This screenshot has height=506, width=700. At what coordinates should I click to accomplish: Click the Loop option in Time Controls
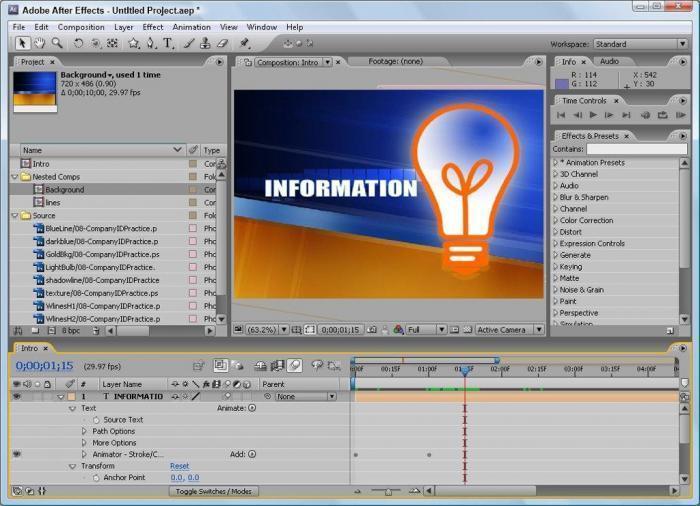point(662,115)
